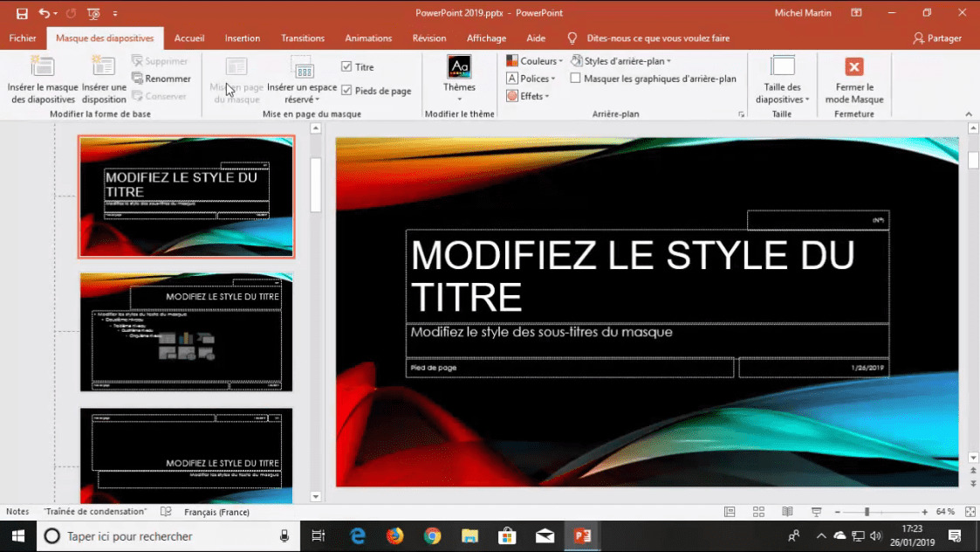Open the Fichier menu
The height and width of the screenshot is (552, 980).
[x=23, y=38]
